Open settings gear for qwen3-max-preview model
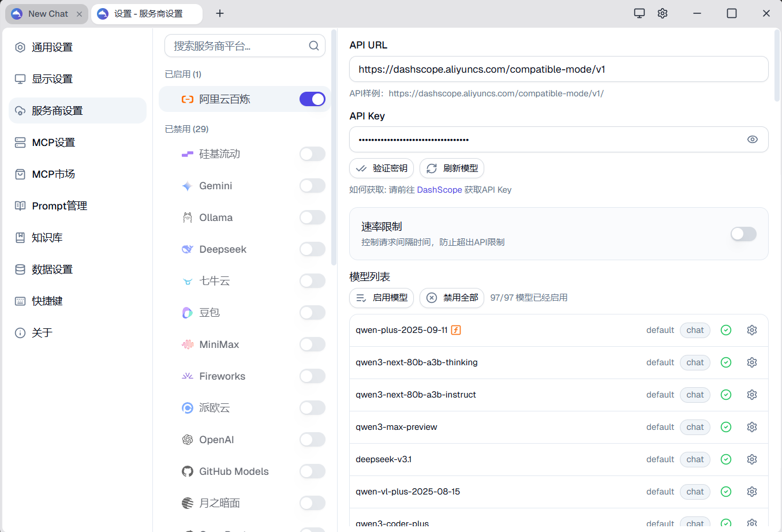Image resolution: width=782 pixels, height=532 pixels. pyautogui.click(x=751, y=427)
